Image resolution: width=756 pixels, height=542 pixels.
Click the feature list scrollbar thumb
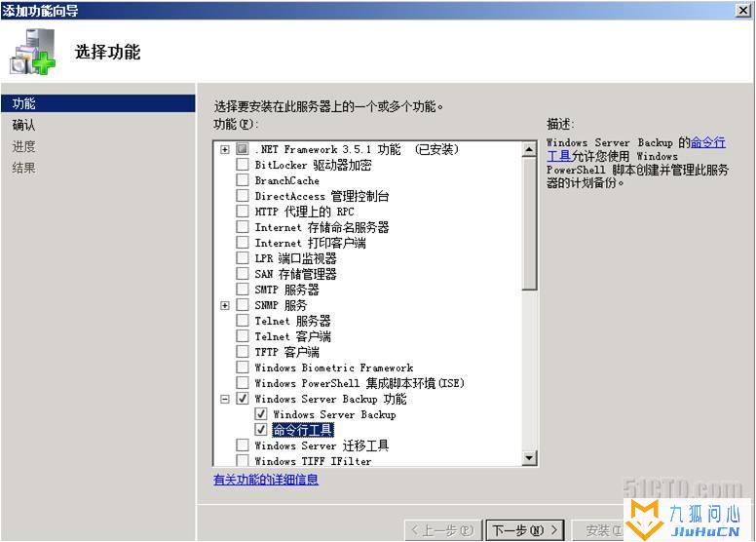[529, 223]
